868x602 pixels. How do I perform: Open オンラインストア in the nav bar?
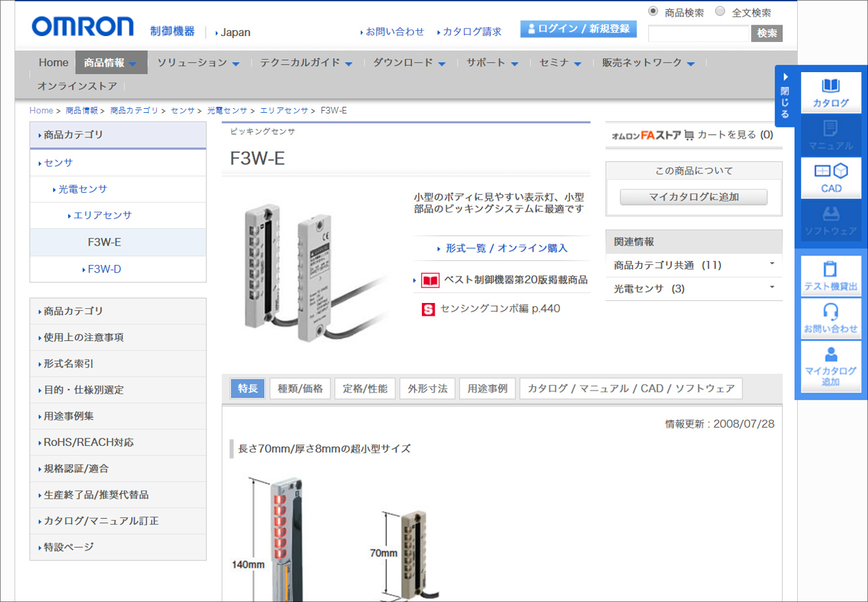[77, 86]
